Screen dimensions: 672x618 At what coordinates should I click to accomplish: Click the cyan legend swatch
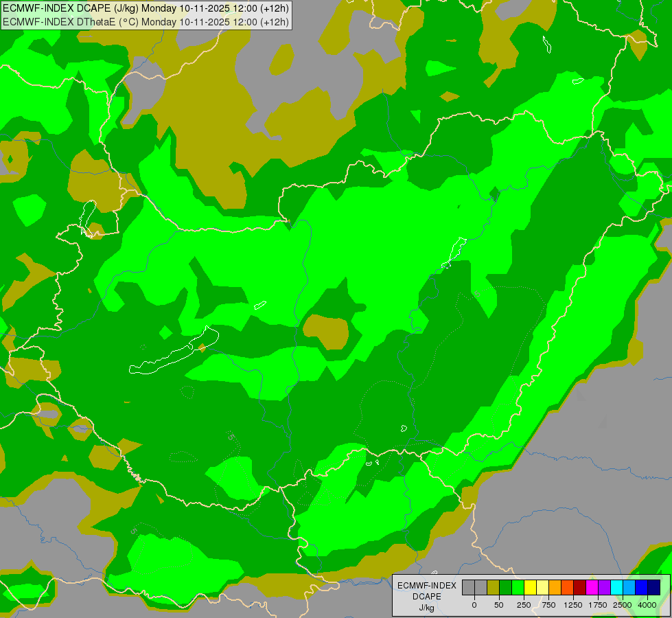click(x=617, y=587)
